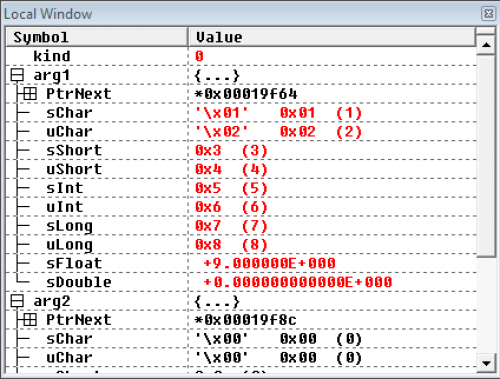Click uShort value 0x4 (4)

click(231, 169)
